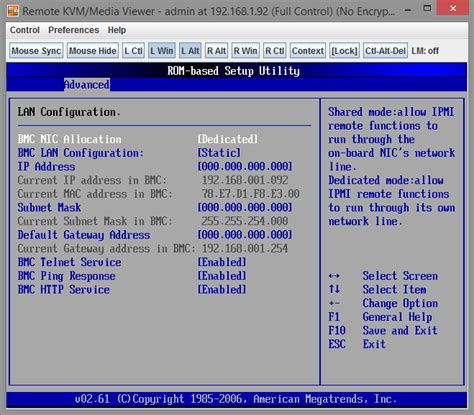The width and height of the screenshot is (474, 415).
Task: Click MAC address 78.E7.D1.F8.E3.00
Action: [x=251, y=194]
